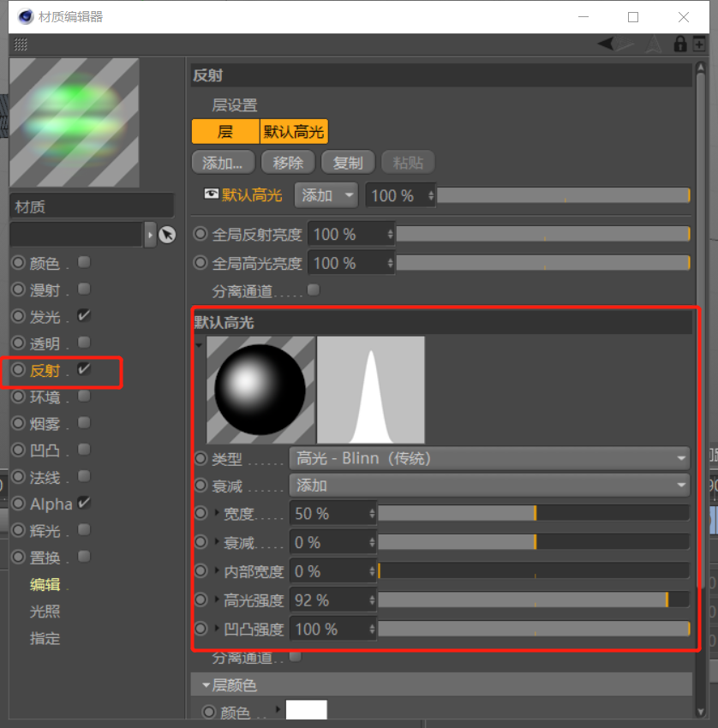Open the 编辑 section
Screen dimensions: 718x728
(45, 584)
